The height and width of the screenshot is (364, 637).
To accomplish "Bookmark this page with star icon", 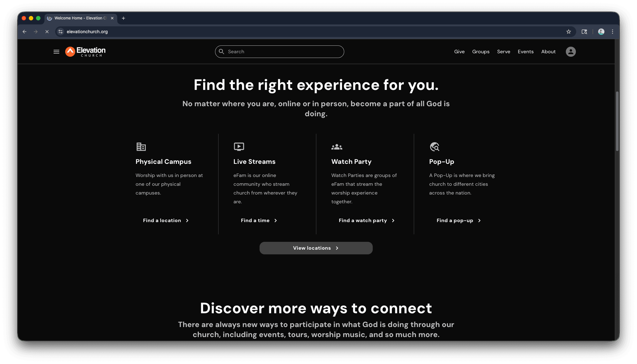I will click(569, 32).
